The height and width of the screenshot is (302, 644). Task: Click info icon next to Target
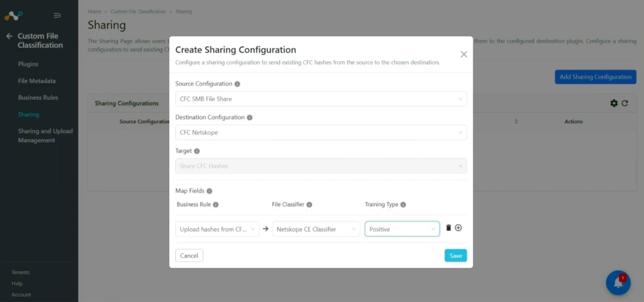tap(197, 151)
